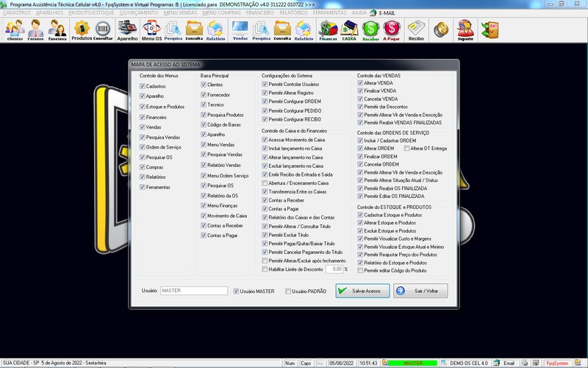Open the CAIXA cash register icon

[x=349, y=29]
